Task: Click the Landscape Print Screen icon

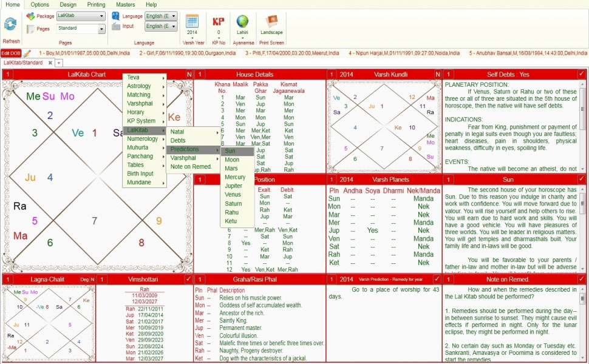Action: pos(271,21)
